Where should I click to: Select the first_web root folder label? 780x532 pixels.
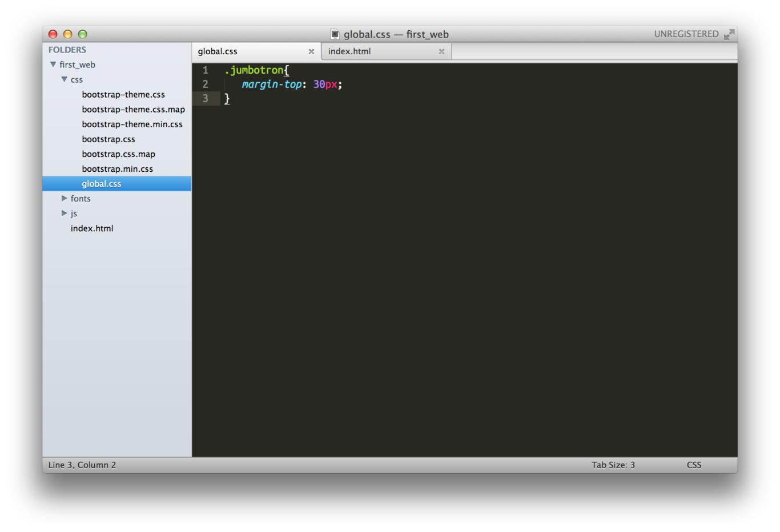pyautogui.click(x=77, y=65)
